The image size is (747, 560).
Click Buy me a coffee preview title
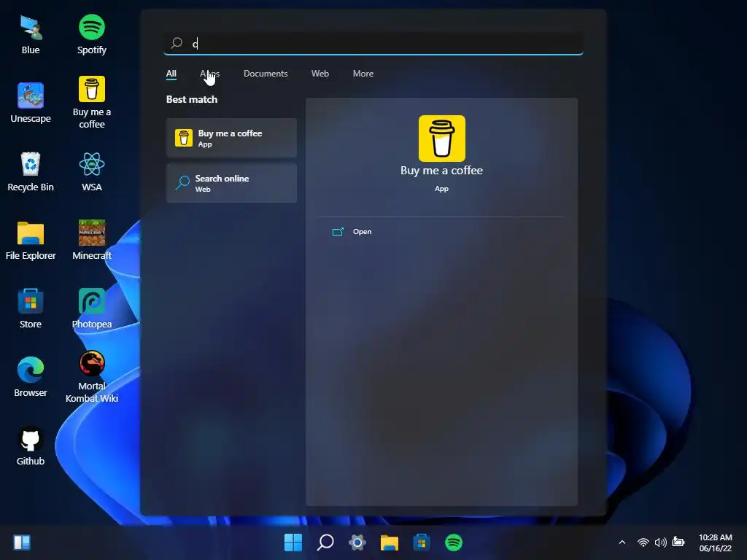pyautogui.click(x=441, y=171)
